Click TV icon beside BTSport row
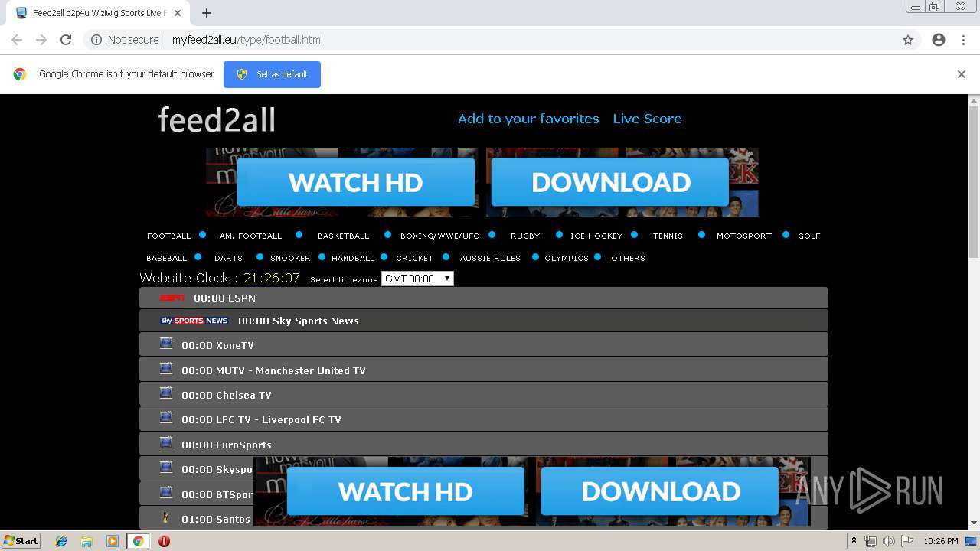 tap(166, 493)
